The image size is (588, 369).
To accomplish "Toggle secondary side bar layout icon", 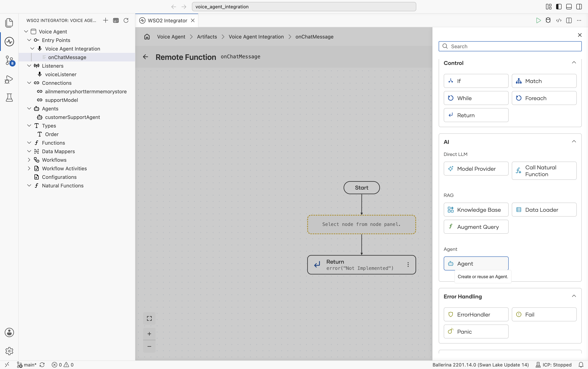I will (x=579, y=7).
